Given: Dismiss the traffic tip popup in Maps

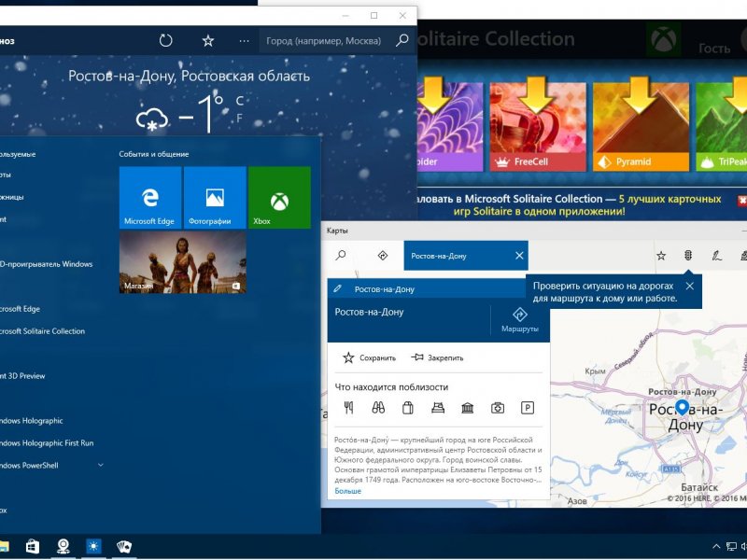Looking at the screenshot, I should (689, 286).
